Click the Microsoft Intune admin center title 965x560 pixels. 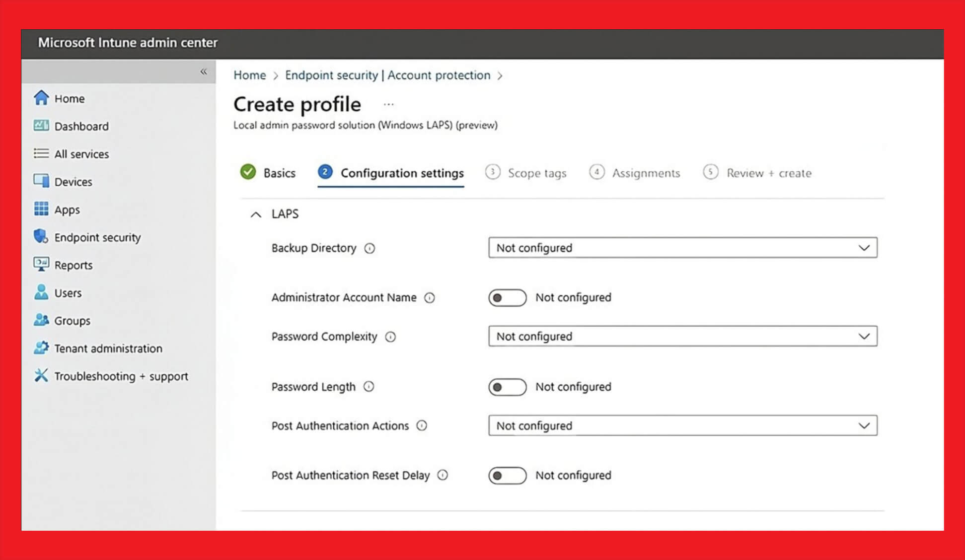click(128, 43)
